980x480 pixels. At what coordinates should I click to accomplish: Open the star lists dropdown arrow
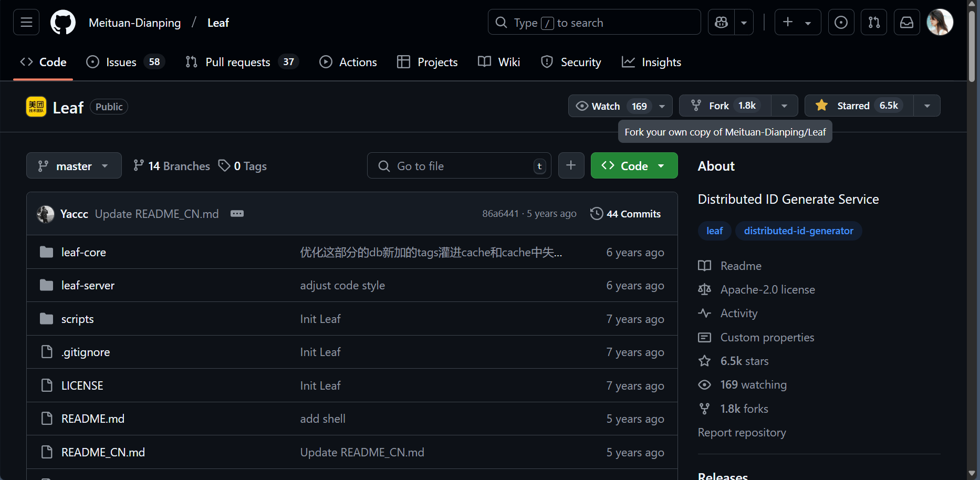[927, 106]
